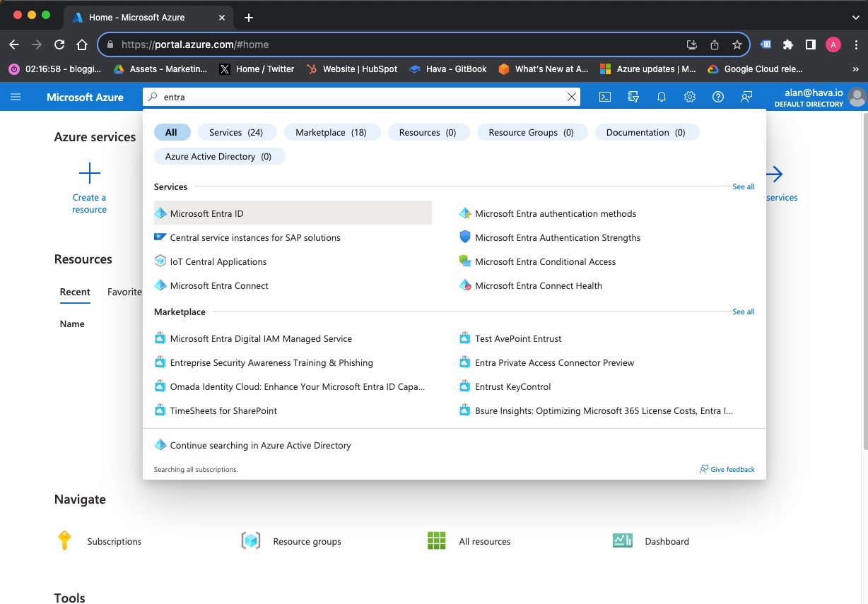
Task: Select the Services (24) filter
Action: click(x=236, y=133)
